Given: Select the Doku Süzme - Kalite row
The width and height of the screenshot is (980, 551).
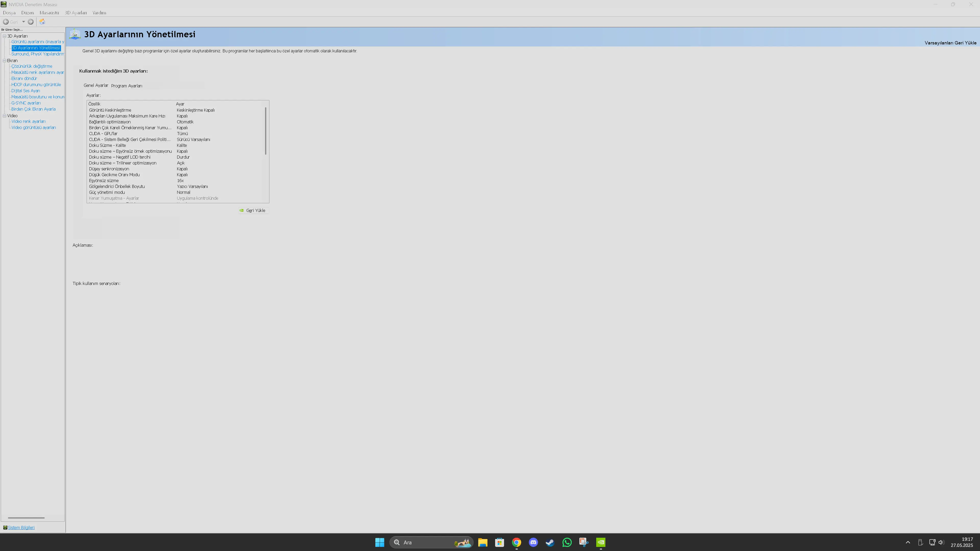Looking at the screenshot, I should (x=175, y=145).
